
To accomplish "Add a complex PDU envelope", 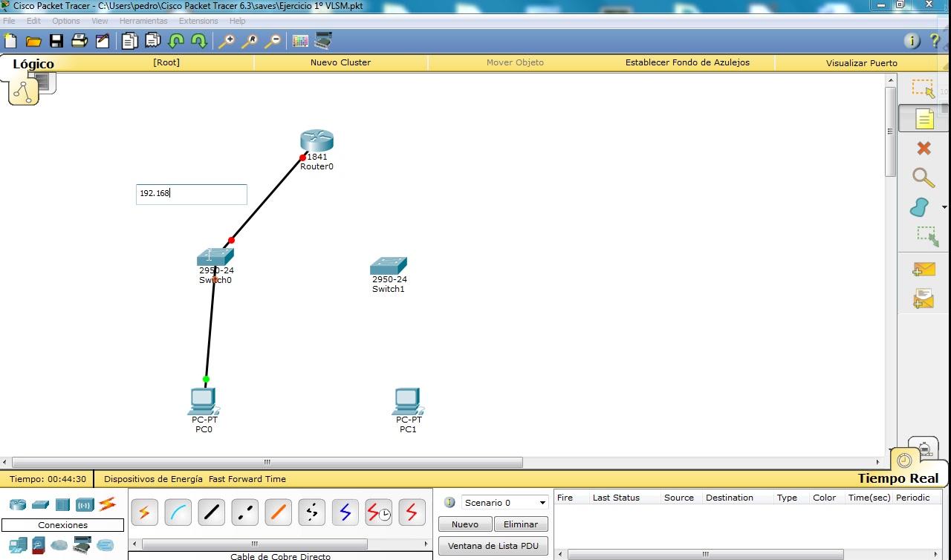I will click(x=924, y=299).
